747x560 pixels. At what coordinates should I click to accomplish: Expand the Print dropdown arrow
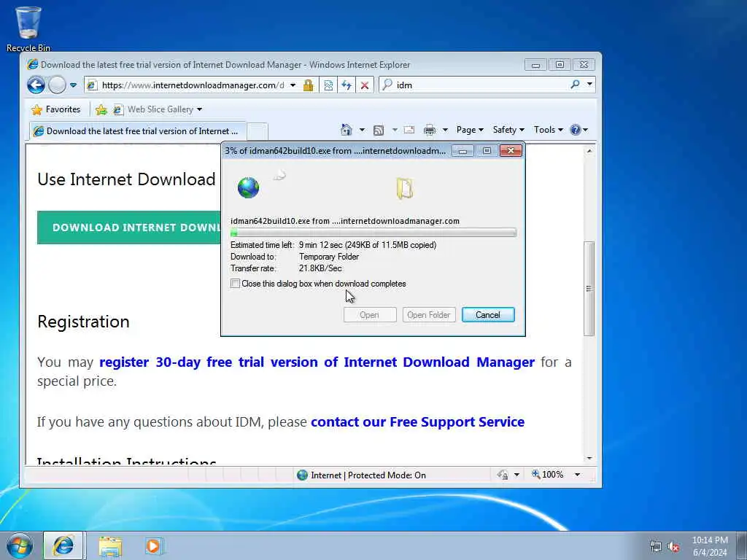tap(445, 130)
